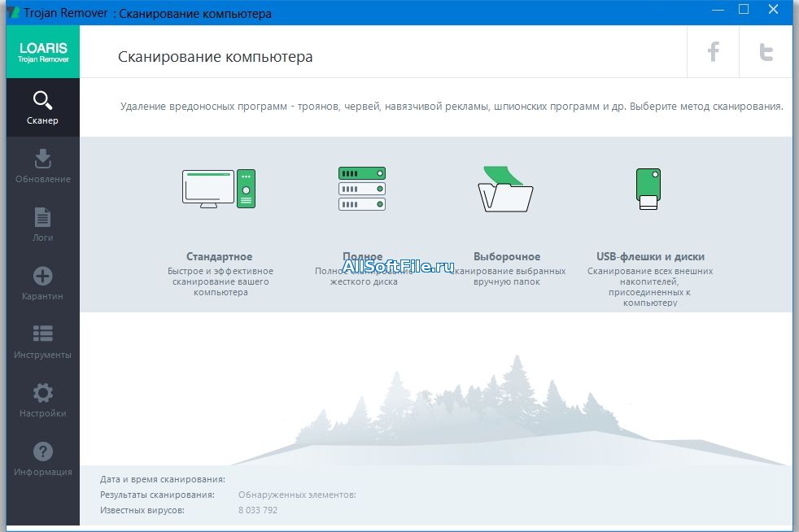Screen dimensions: 799x532
Task: Close the Trojan Remover window
Action: [773, 9]
